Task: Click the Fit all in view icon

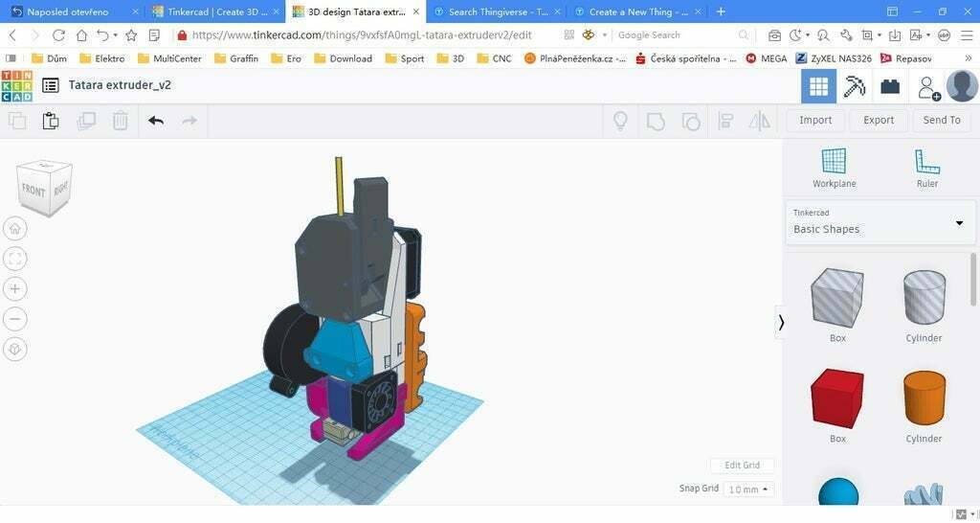Action: [x=15, y=259]
